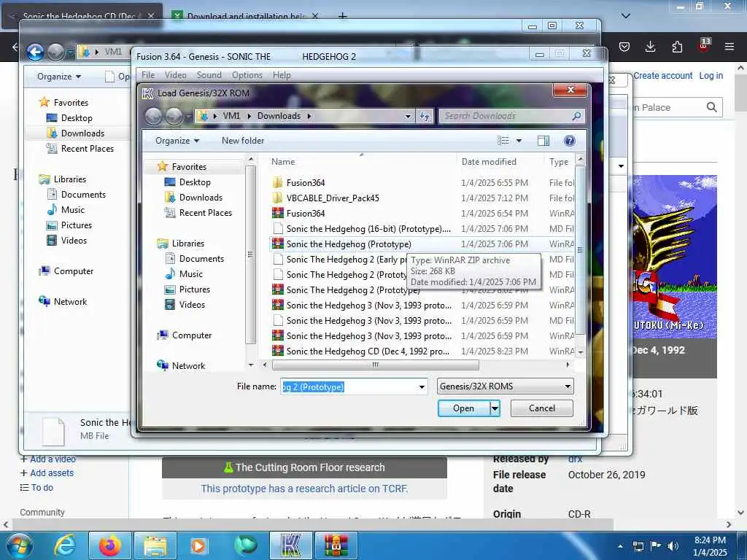Screen dimensions: 747x560
Task: Open Desktop in Load dialog Favorites
Action: point(194,182)
